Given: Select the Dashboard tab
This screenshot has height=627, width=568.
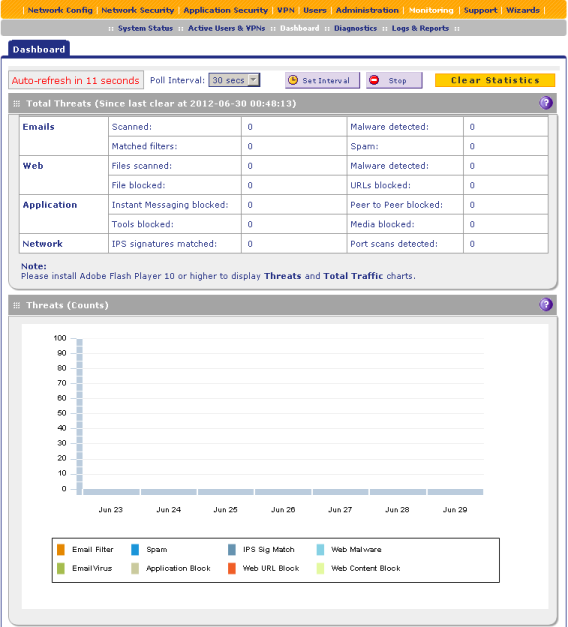Looking at the screenshot, I should click(39, 49).
